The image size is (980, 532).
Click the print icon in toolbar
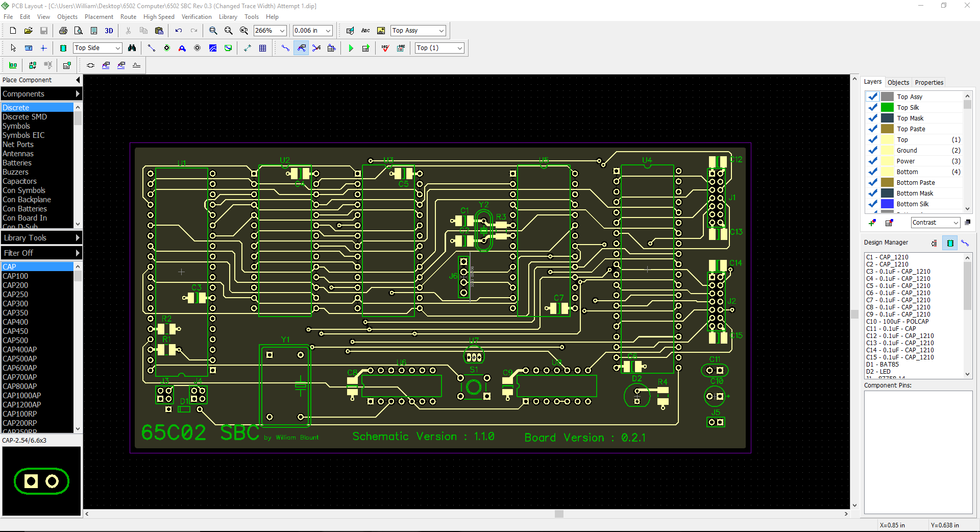coord(63,31)
